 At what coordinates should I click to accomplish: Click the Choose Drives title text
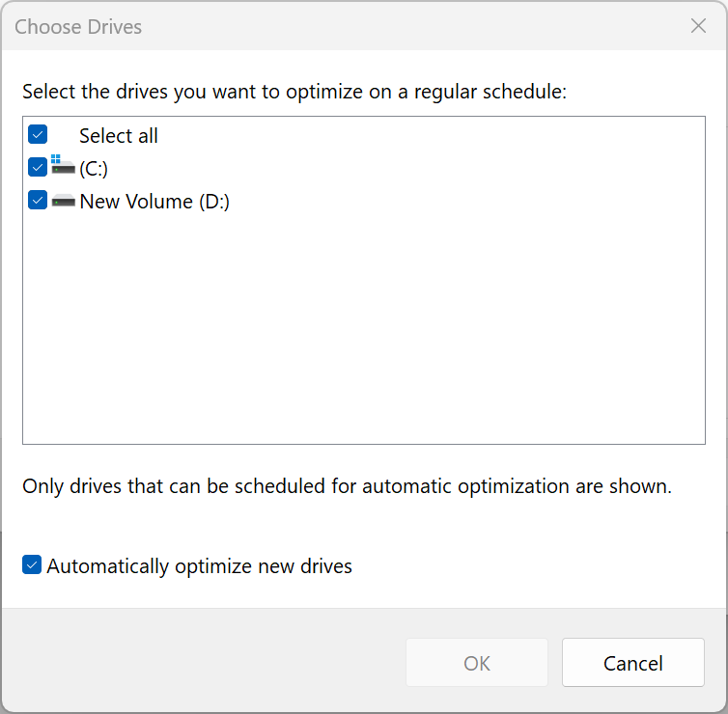coord(78,27)
